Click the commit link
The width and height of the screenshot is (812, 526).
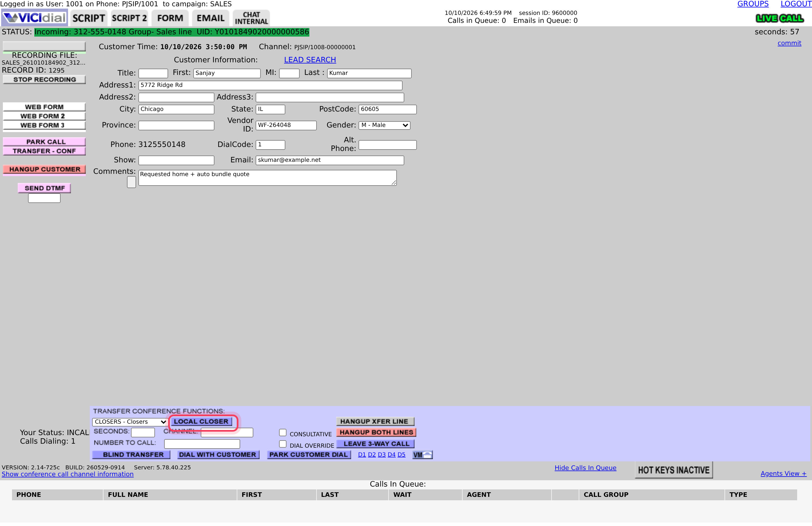[789, 43]
